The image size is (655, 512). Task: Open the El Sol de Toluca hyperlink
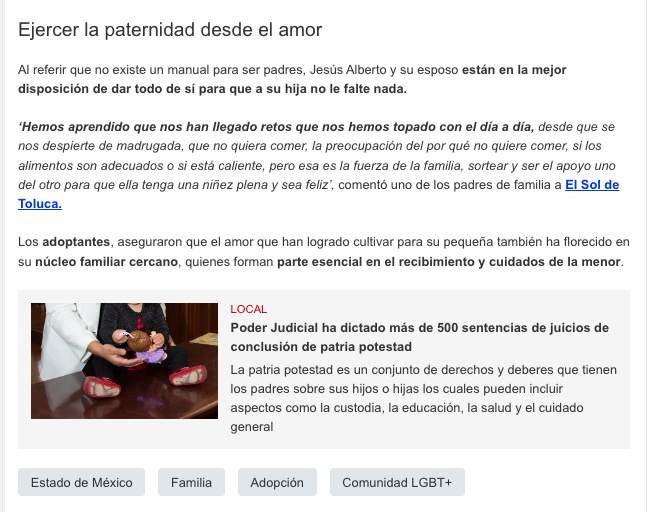(592, 185)
